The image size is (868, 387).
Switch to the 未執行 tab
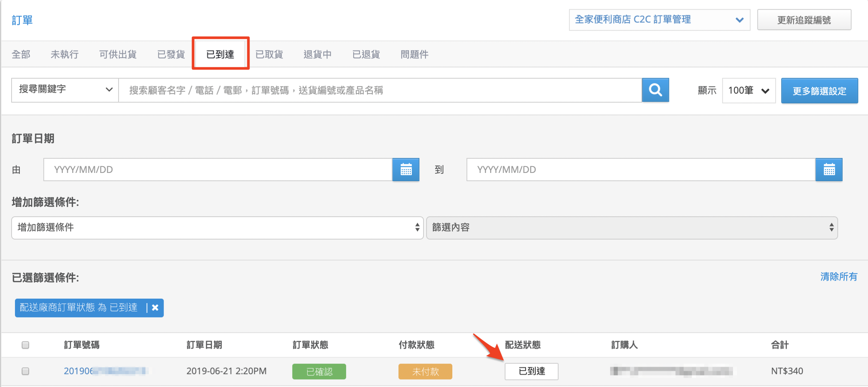coord(65,54)
